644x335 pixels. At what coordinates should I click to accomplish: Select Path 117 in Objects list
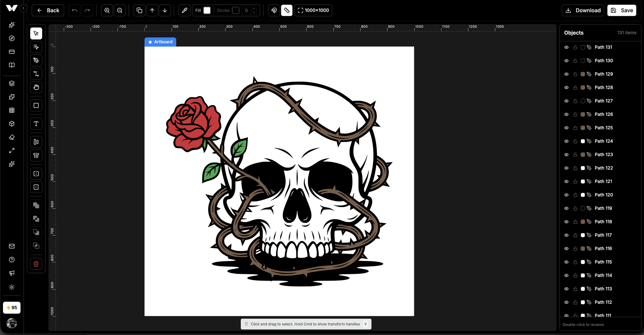click(x=603, y=235)
